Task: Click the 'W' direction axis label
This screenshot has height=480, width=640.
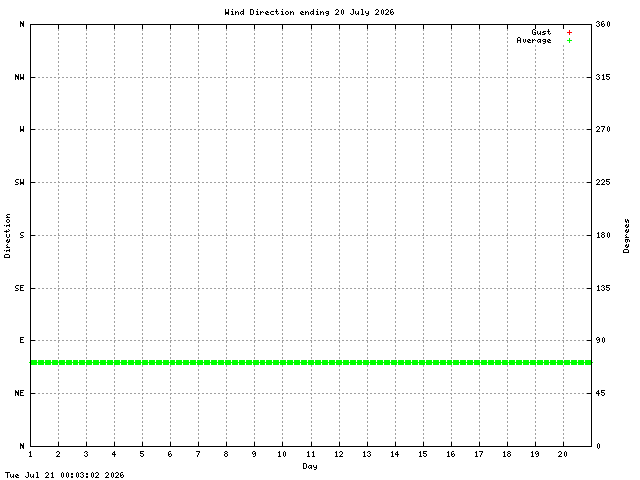Action: click(x=22, y=129)
